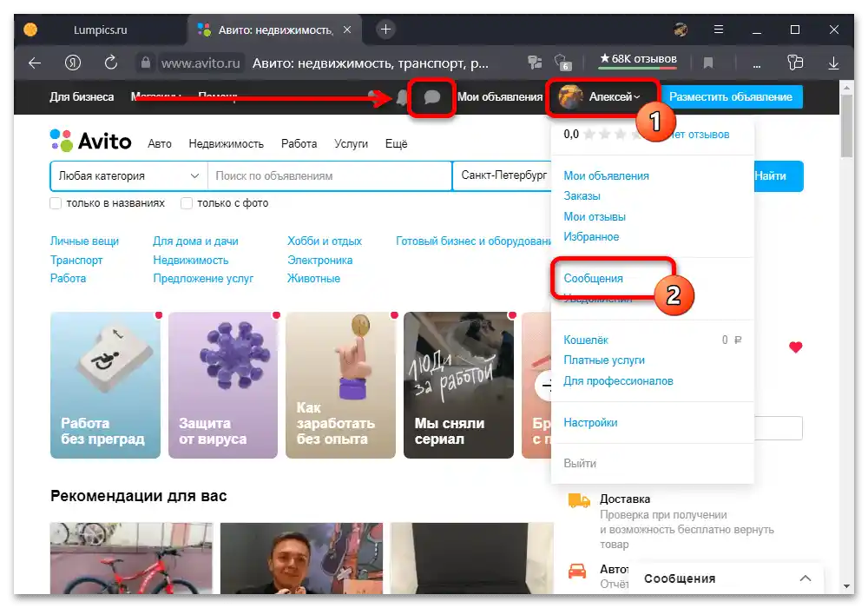Close the Avito tab
Screen dimensions: 868x608
347,30
